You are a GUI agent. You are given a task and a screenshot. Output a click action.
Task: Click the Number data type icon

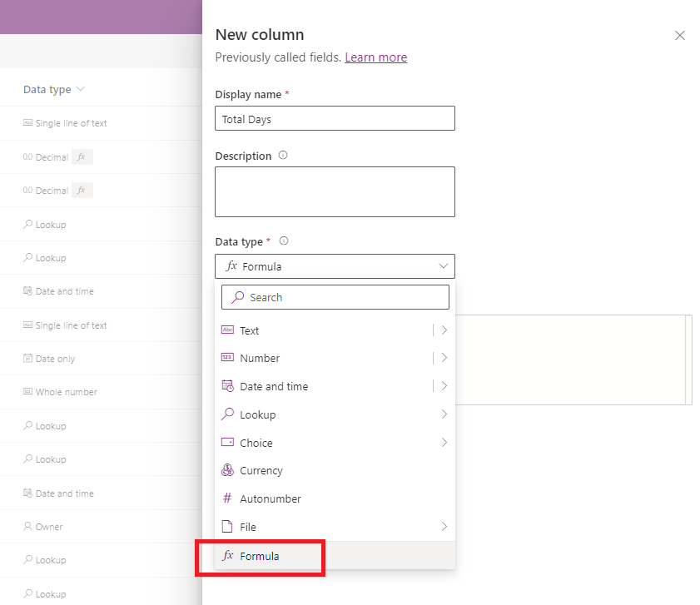click(227, 358)
